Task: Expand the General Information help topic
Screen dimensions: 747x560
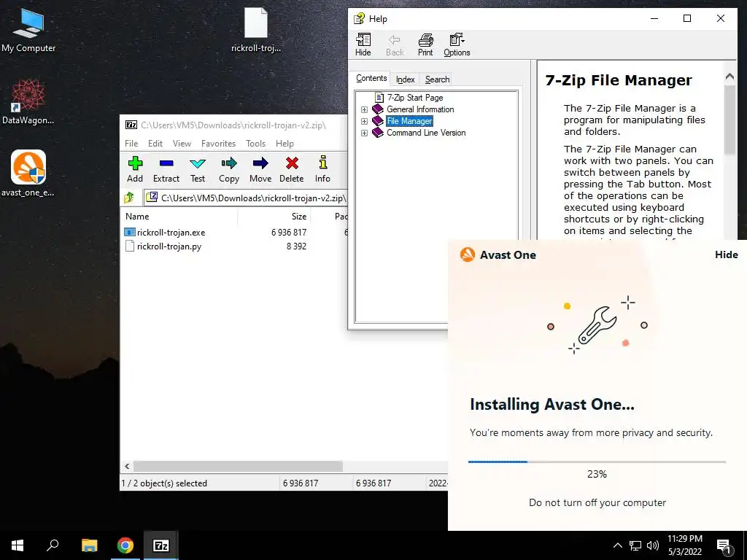Action: (x=365, y=109)
